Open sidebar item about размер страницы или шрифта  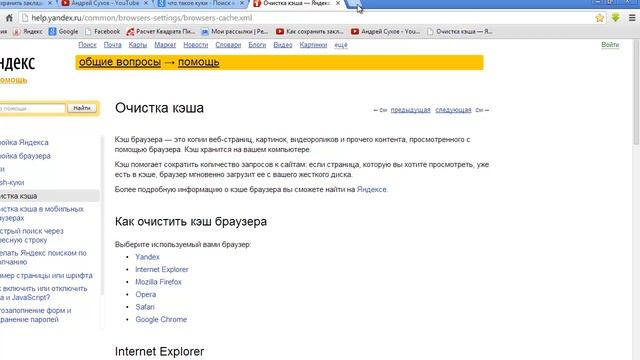46,276
